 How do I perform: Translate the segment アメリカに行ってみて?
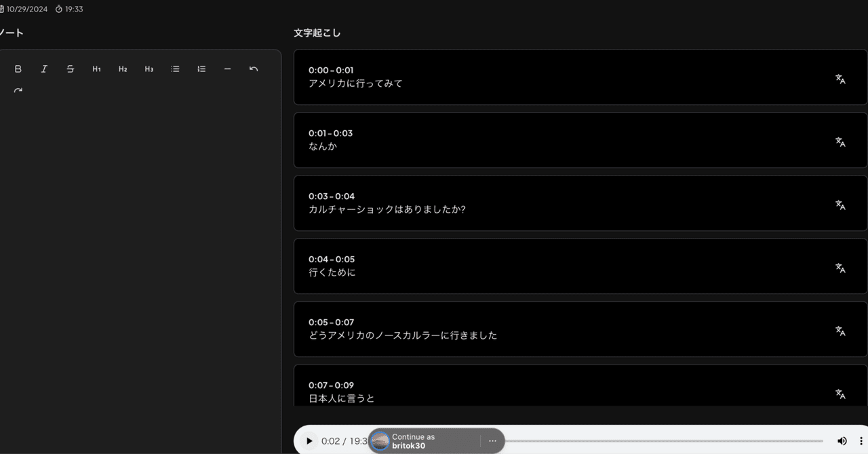pyautogui.click(x=840, y=79)
